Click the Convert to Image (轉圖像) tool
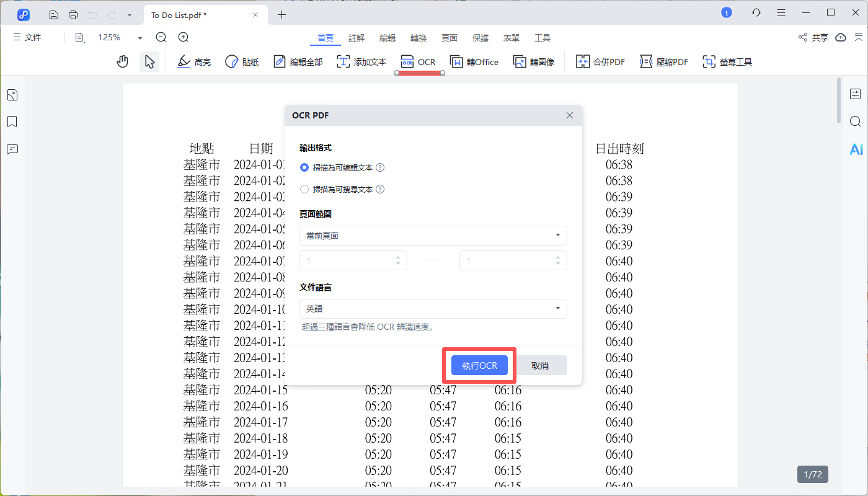The image size is (868, 496). point(534,61)
